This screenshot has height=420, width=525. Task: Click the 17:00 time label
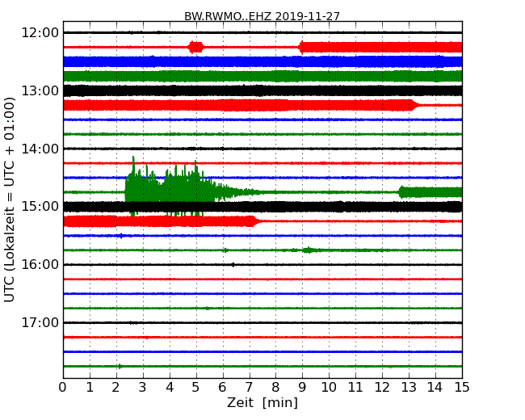(x=40, y=322)
